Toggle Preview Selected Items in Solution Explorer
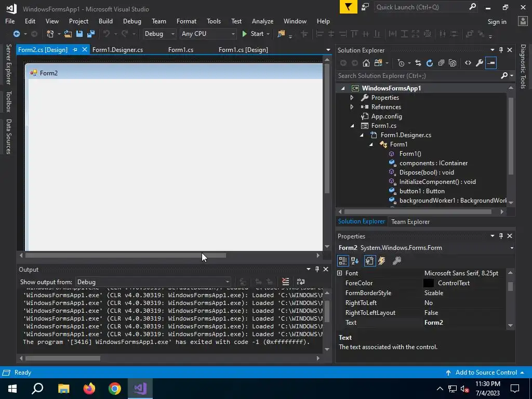The height and width of the screenshot is (399, 532). click(x=491, y=63)
